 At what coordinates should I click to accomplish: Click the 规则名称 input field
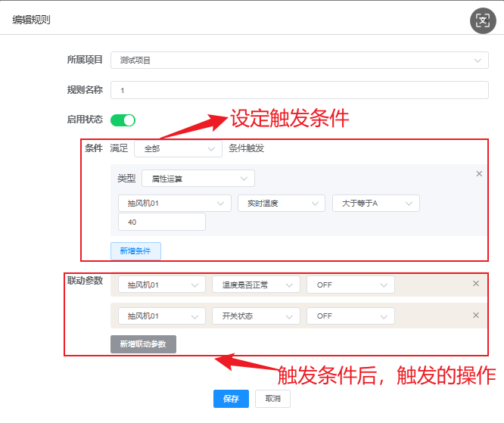coord(299,90)
